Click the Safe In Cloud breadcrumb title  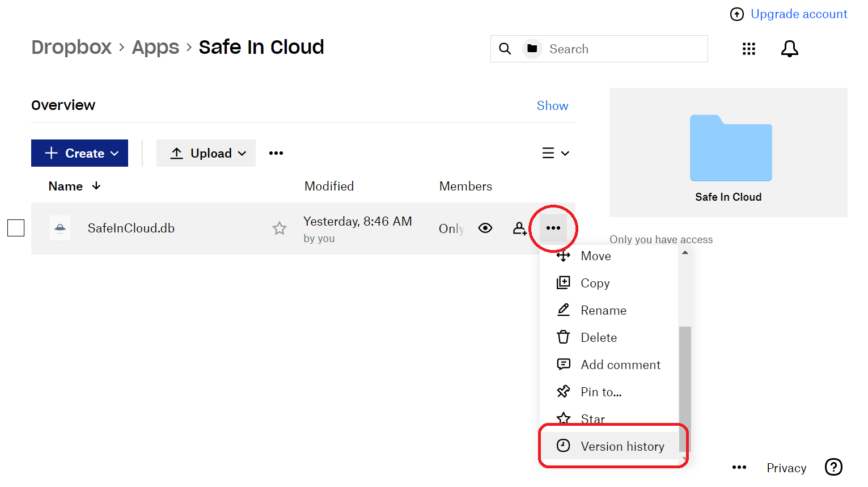click(261, 47)
